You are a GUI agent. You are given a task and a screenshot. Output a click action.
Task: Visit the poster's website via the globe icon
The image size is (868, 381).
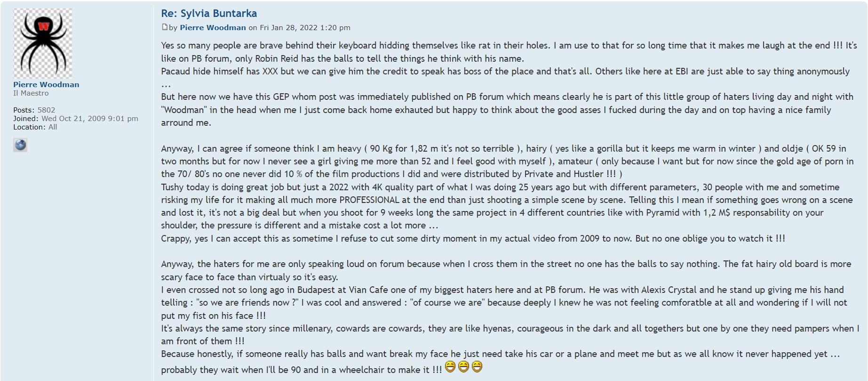tap(20, 145)
